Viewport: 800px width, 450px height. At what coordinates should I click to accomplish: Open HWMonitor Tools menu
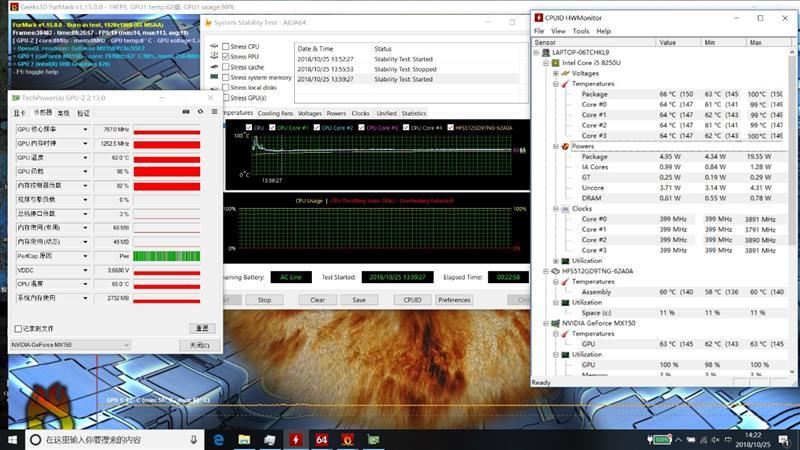[x=581, y=31]
